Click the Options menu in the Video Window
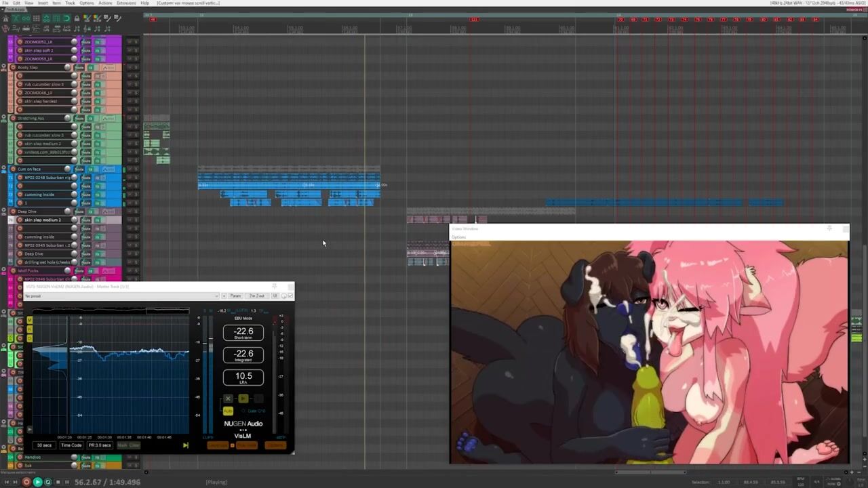Screen dimensions: 868x488 click(459, 237)
